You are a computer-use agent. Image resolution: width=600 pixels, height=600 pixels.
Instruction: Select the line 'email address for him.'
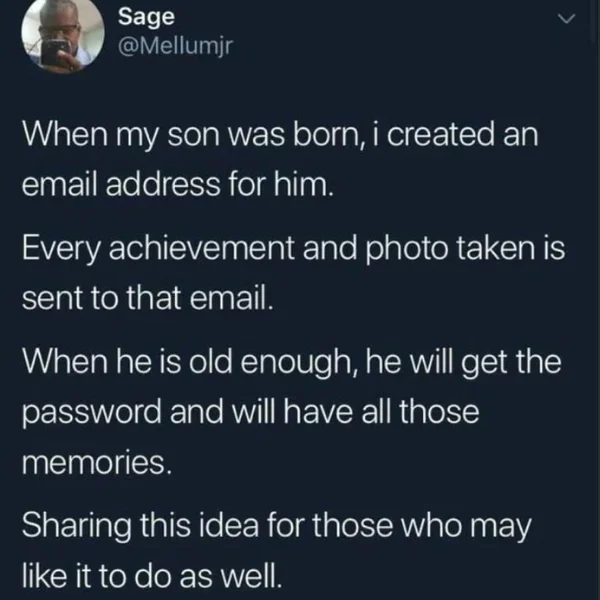(x=178, y=184)
